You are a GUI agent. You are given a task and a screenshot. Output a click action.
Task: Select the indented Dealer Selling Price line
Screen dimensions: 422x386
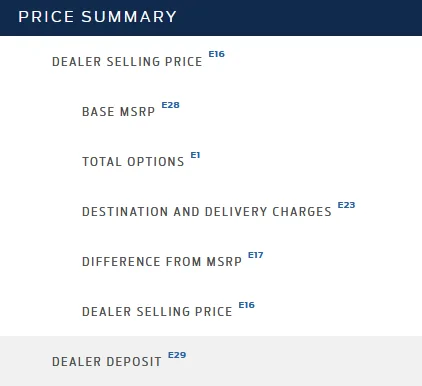pos(157,312)
